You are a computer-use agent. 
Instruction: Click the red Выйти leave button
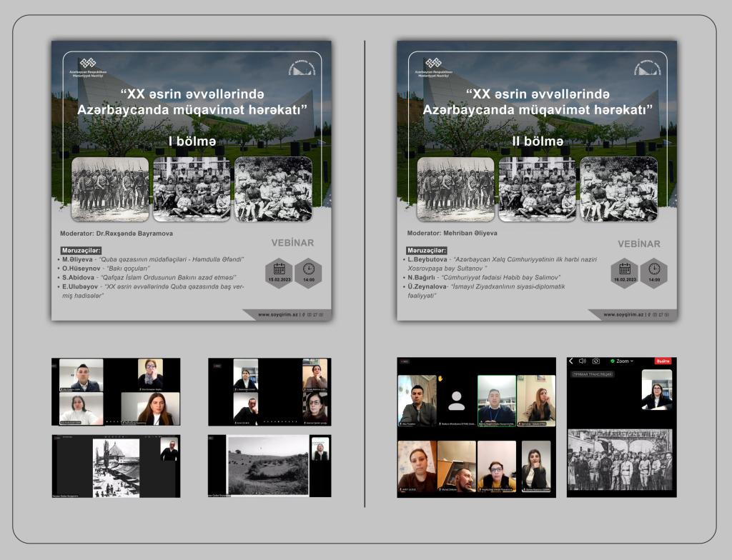(663, 361)
